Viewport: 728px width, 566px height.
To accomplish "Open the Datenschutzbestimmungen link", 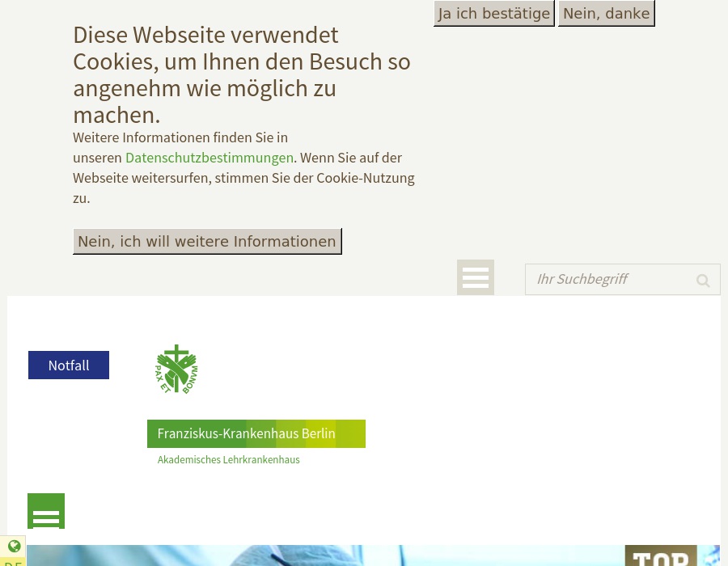I will (x=209, y=158).
